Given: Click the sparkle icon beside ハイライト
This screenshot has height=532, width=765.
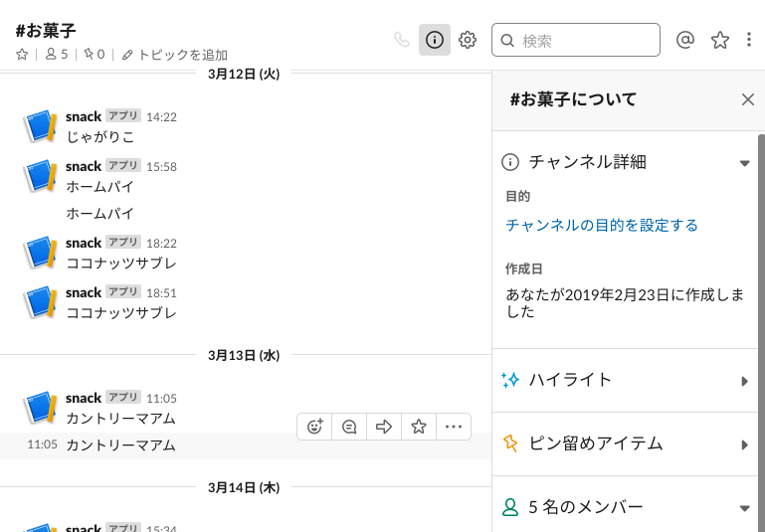Looking at the screenshot, I should [x=510, y=380].
